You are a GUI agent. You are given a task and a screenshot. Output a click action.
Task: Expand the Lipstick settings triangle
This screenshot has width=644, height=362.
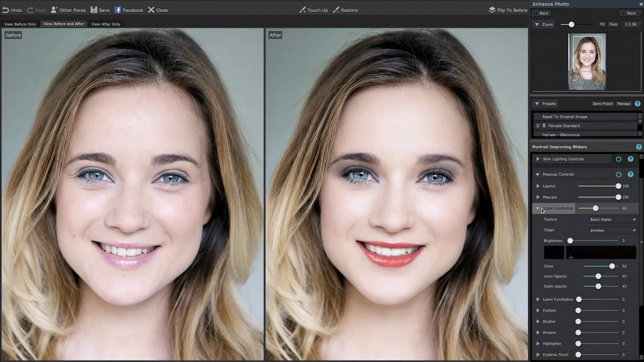[x=538, y=186]
